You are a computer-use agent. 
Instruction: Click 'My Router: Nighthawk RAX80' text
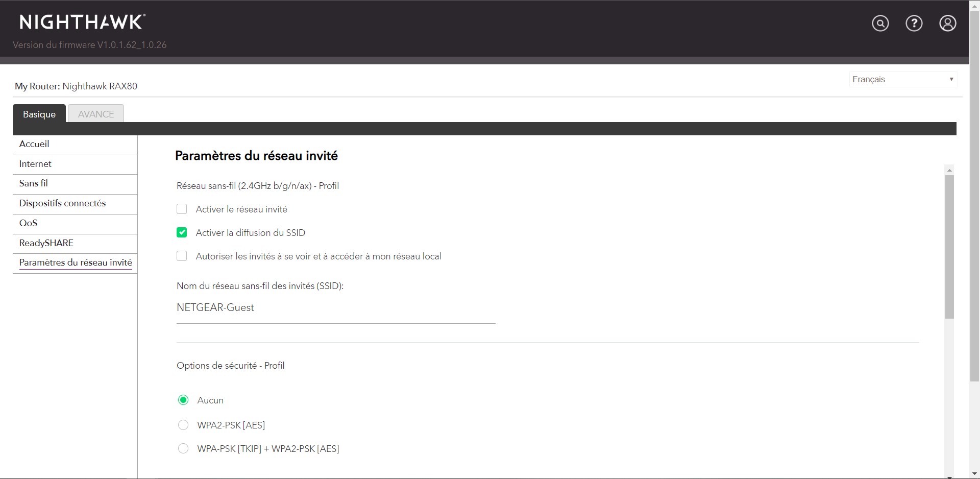click(x=76, y=86)
